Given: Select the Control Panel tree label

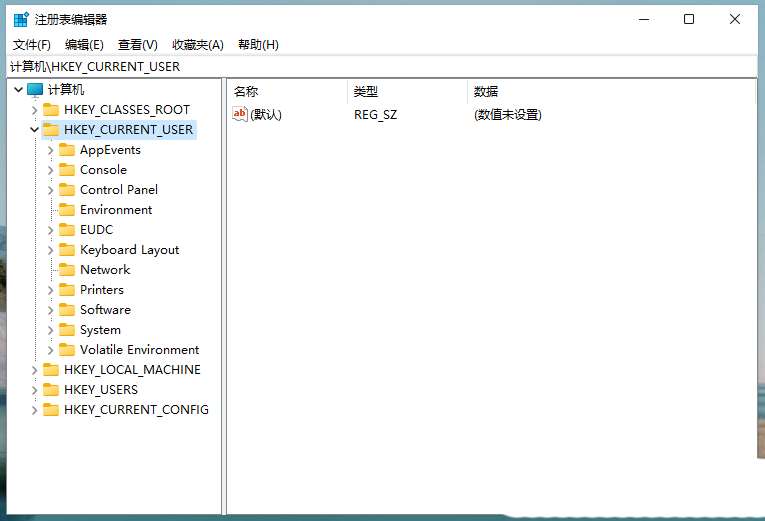Looking at the screenshot, I should pos(119,190).
